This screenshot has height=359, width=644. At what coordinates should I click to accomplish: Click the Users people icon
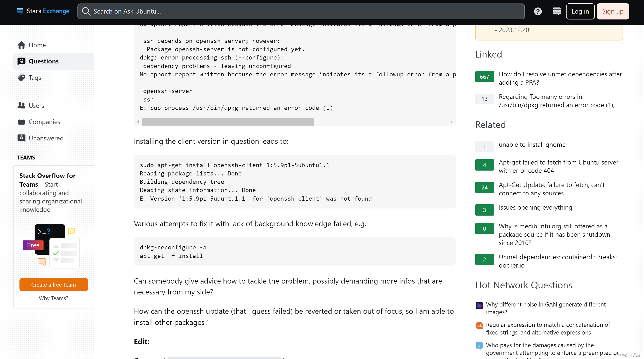(21, 105)
